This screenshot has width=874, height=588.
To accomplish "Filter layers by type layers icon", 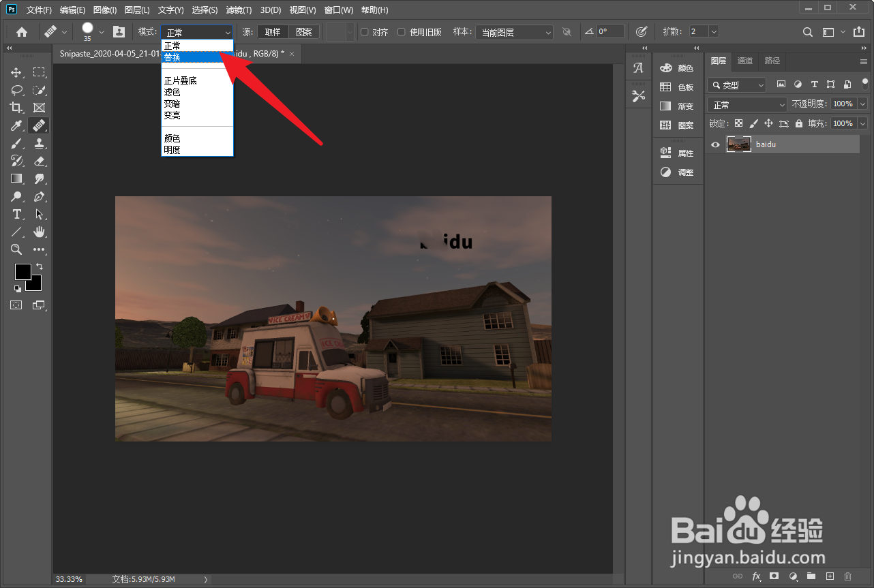I will point(814,84).
